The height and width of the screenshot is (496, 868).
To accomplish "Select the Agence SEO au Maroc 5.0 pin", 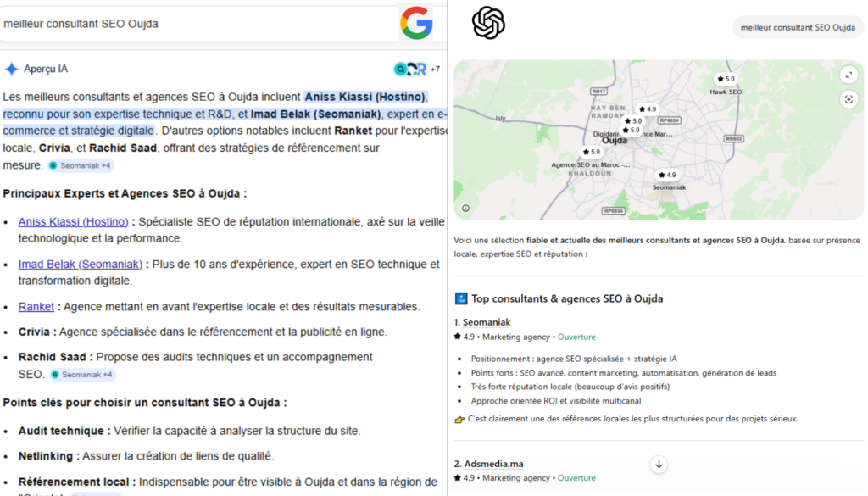I will tap(591, 152).
